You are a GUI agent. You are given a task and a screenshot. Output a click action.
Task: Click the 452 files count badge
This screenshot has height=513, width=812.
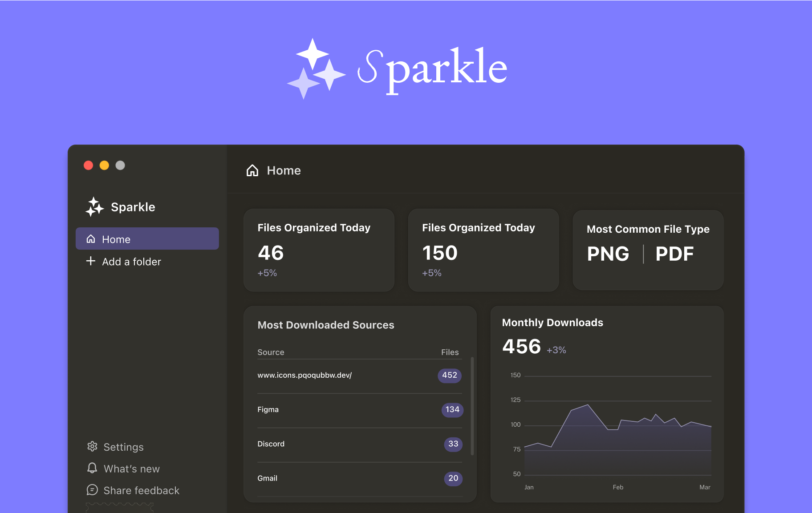click(x=449, y=376)
